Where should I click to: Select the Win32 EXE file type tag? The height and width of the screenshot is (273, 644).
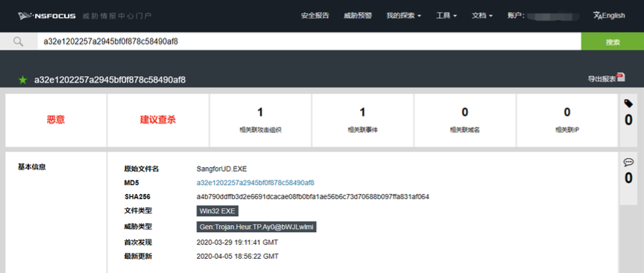click(x=217, y=211)
